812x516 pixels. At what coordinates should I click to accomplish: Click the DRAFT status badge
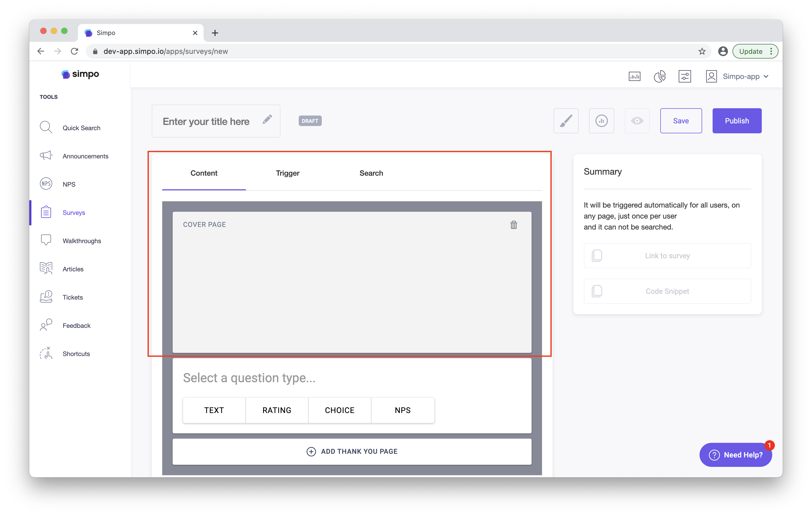[x=310, y=121]
